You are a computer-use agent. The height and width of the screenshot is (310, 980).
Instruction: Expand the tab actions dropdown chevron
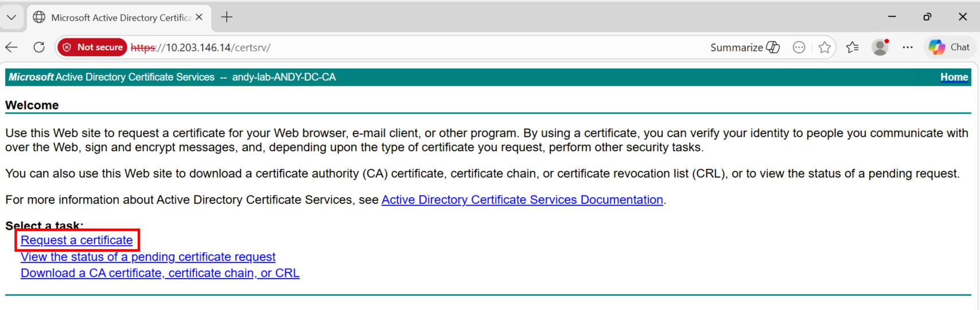11,17
